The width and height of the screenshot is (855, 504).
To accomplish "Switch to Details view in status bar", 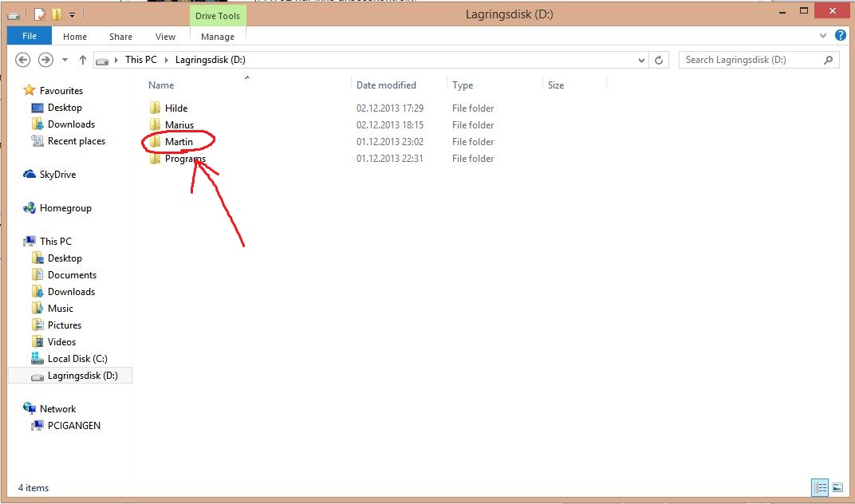I will tap(820, 487).
